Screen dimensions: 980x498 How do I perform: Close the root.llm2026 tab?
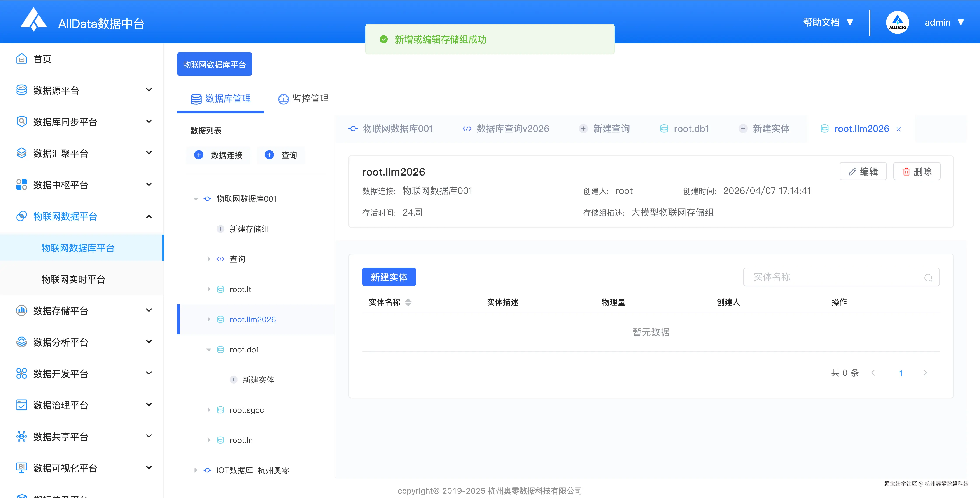click(x=899, y=129)
